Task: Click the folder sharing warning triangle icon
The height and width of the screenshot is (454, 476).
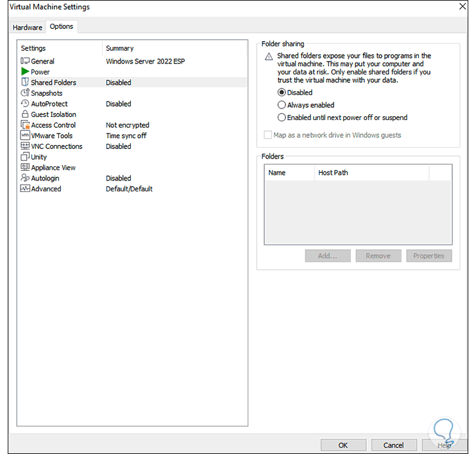Action: pos(269,57)
